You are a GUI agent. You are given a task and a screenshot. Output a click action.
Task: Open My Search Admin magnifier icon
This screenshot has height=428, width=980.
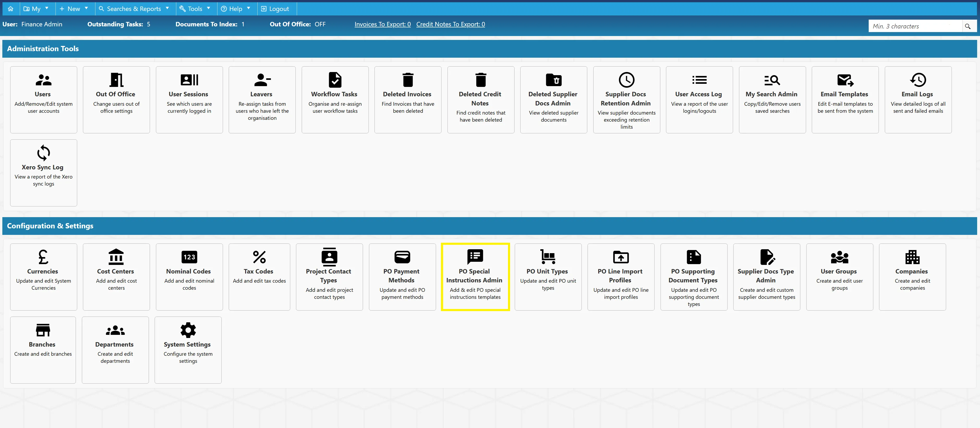[772, 80]
